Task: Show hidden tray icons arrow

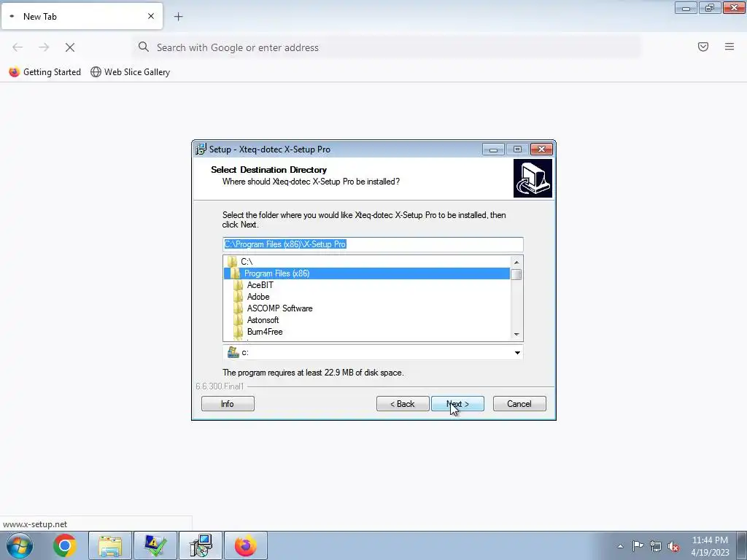Action: coord(620,546)
